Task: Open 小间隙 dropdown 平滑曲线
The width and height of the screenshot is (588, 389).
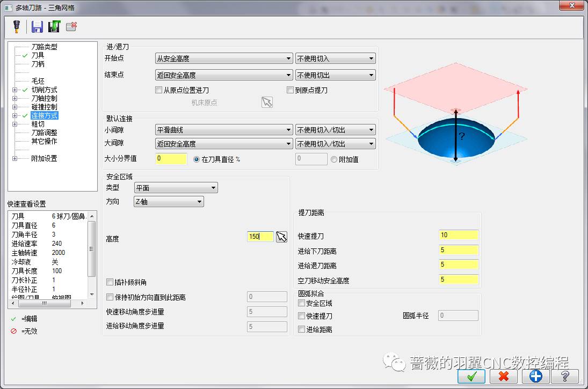Action: [x=224, y=130]
